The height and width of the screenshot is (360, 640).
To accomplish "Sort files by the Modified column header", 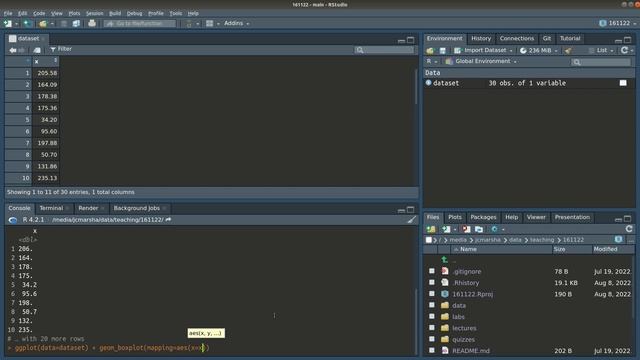I will pyautogui.click(x=612, y=249).
